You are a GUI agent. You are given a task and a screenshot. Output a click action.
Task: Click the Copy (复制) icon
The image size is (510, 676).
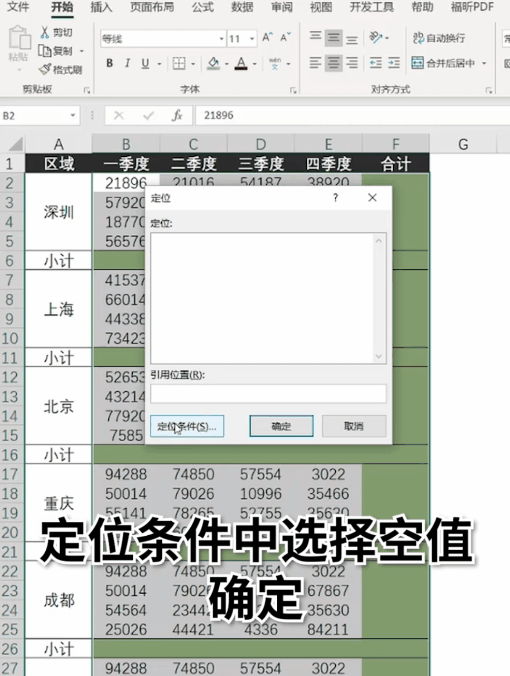coord(45,51)
